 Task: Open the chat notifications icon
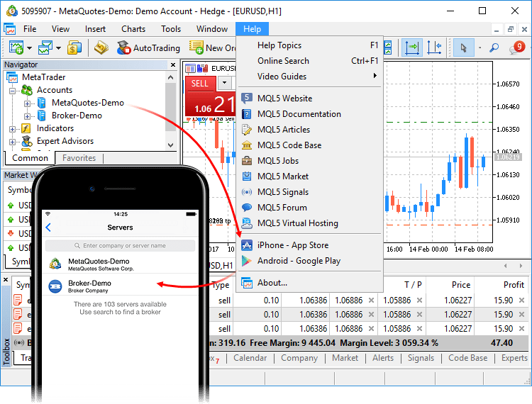click(516, 47)
